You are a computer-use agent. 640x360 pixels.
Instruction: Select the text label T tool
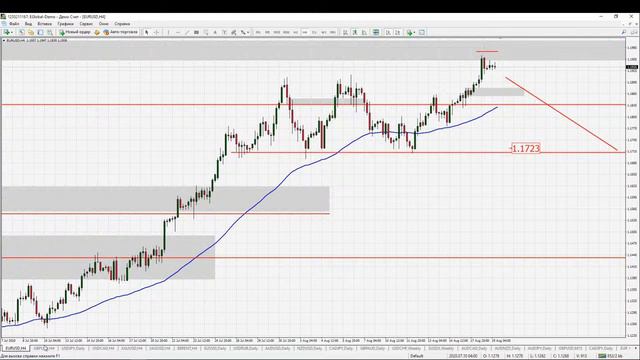224,32
